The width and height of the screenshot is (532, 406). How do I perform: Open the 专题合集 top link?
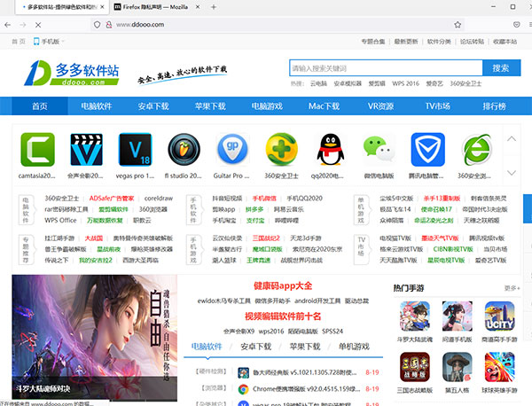(x=373, y=42)
